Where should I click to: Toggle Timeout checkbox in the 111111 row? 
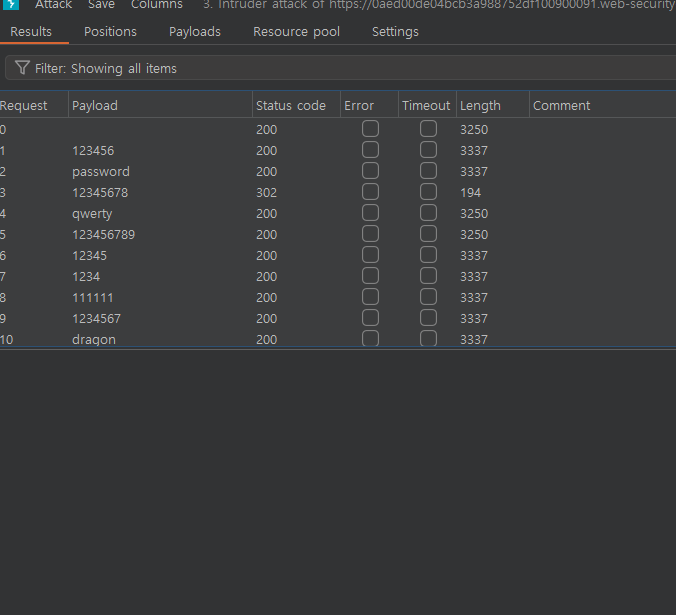428,297
